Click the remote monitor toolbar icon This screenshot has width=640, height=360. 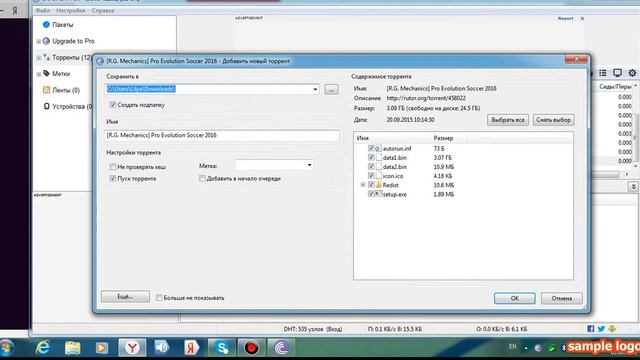[617, 73]
